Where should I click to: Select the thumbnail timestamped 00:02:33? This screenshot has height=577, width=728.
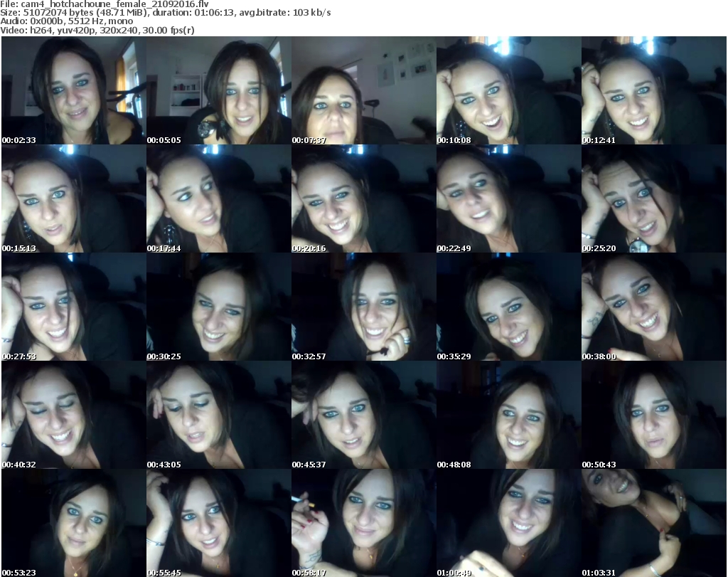click(x=74, y=90)
